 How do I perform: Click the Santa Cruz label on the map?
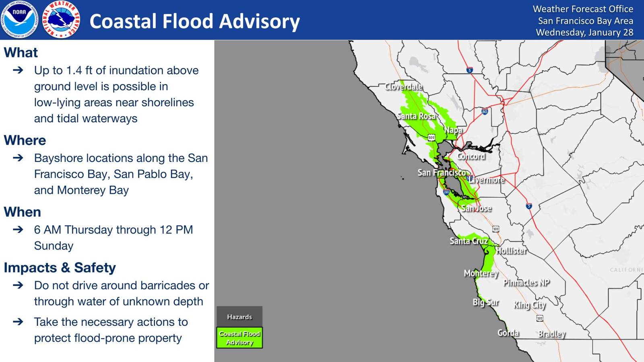pos(469,241)
